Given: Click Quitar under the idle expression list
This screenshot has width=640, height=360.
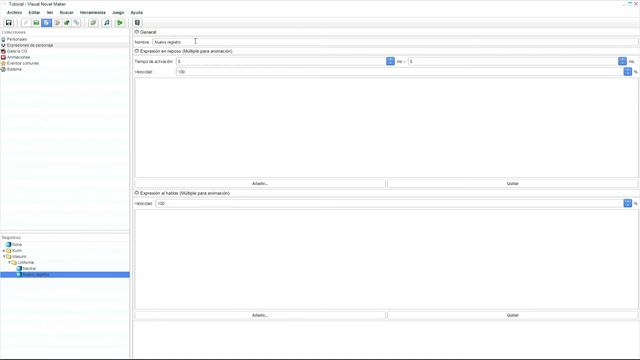Looking at the screenshot, I should [x=512, y=184].
